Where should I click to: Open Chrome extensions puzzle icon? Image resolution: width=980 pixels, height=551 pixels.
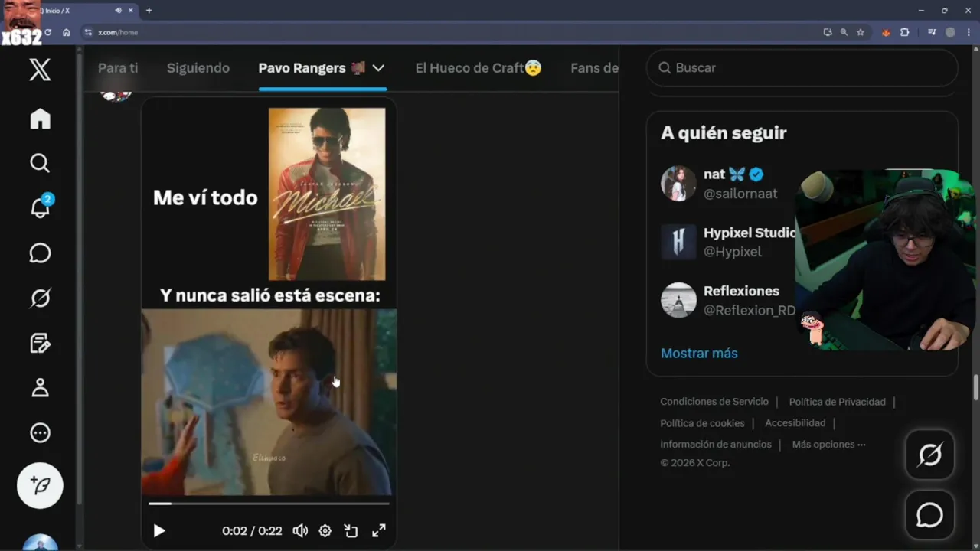point(905,32)
